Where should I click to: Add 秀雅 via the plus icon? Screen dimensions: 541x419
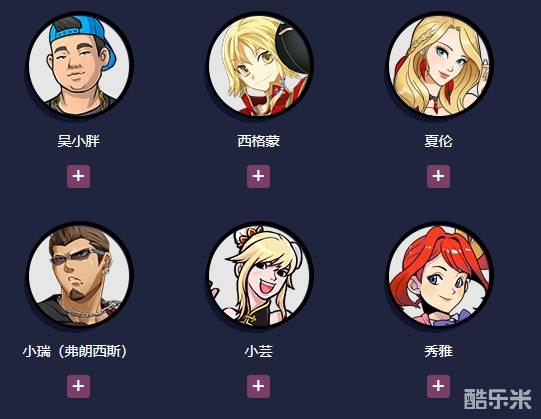(x=438, y=386)
